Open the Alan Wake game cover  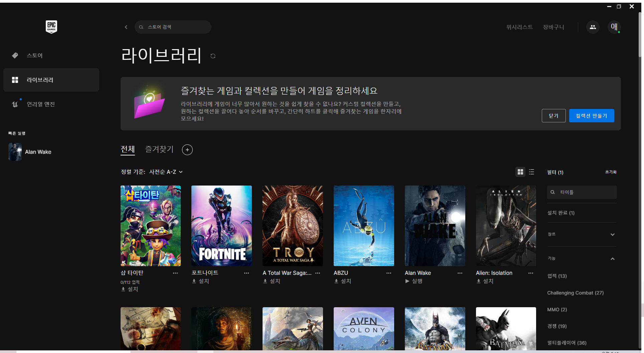(435, 226)
